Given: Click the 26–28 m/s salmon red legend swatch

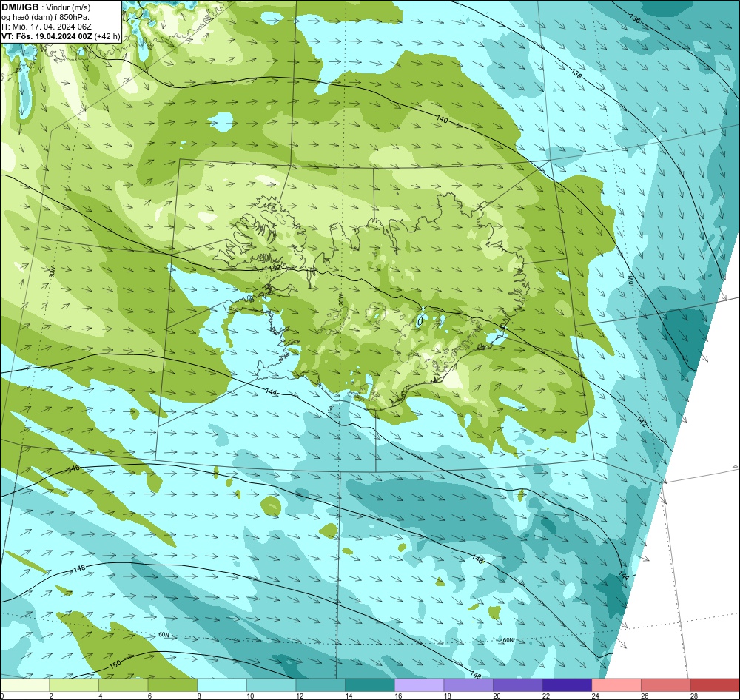Looking at the screenshot, I should tap(666, 685).
